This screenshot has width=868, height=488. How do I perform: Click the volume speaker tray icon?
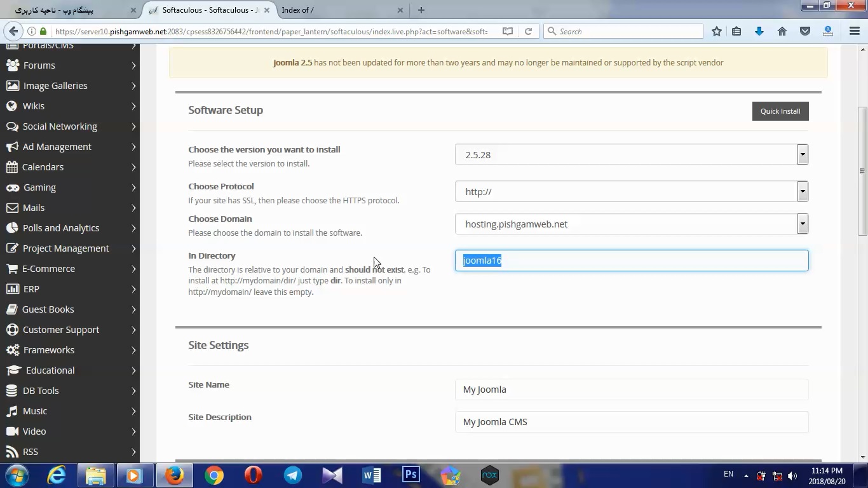[792, 476]
